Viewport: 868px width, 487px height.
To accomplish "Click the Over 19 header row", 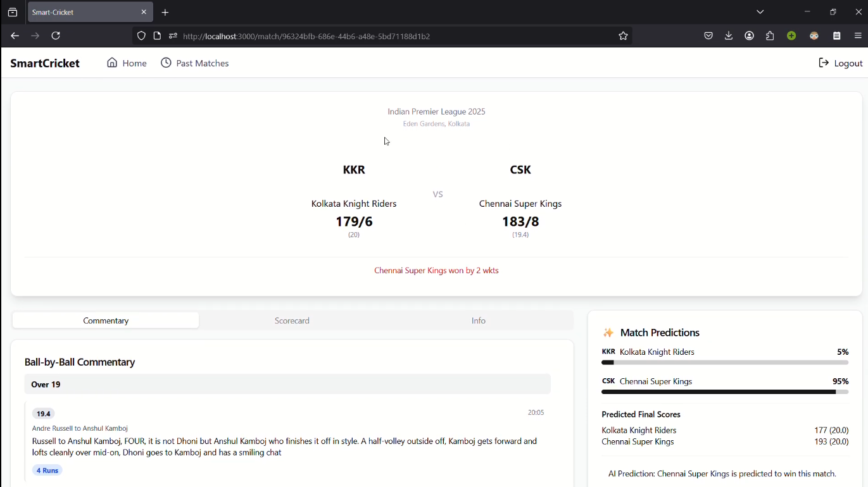I will tap(287, 384).
